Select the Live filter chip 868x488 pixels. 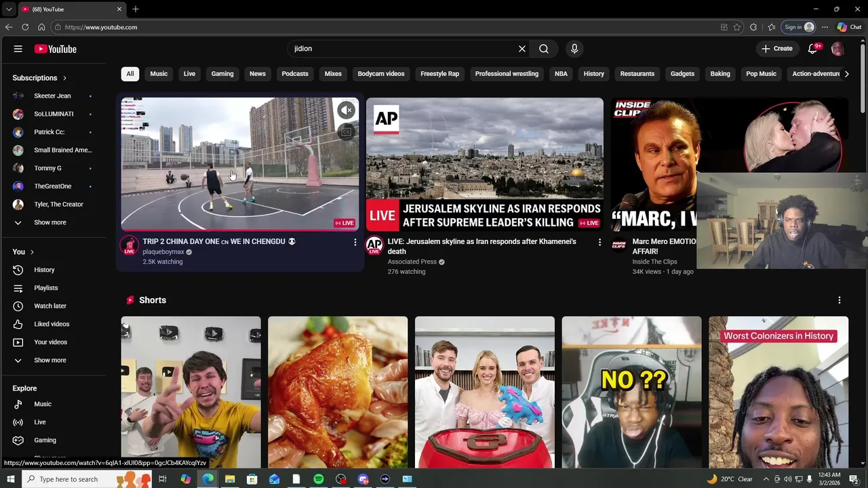tap(189, 74)
